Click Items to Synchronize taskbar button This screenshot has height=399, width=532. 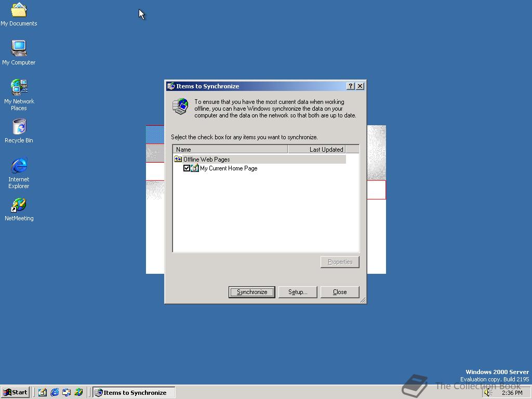coord(134,393)
